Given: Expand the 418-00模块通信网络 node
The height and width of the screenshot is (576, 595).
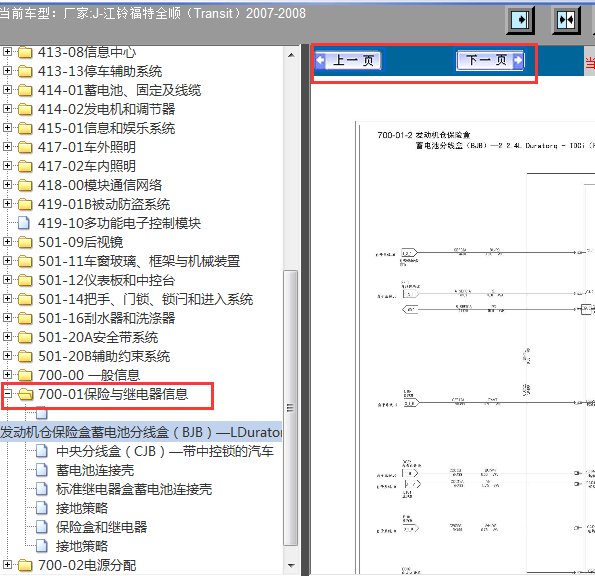Looking at the screenshot, I should point(7,185).
